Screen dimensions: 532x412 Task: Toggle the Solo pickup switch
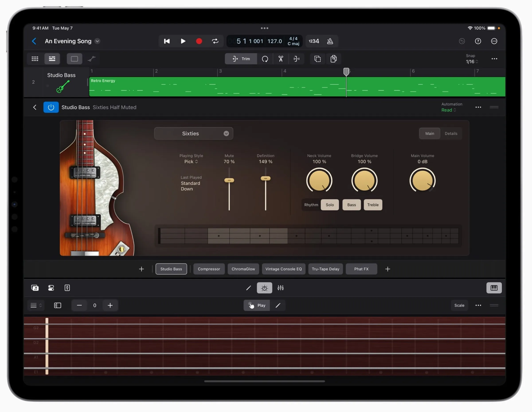click(x=330, y=205)
